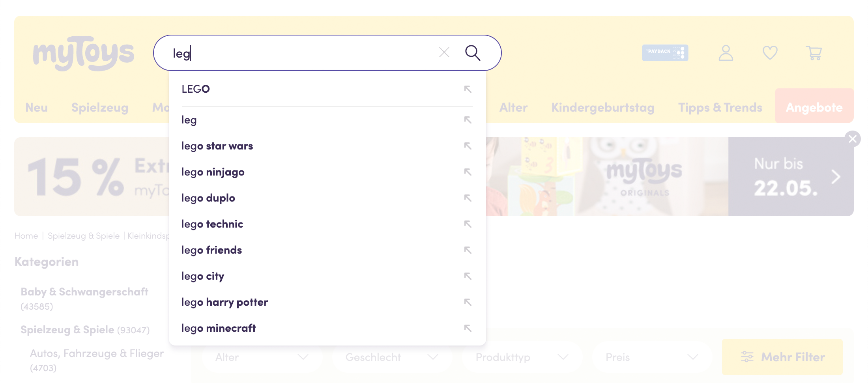The height and width of the screenshot is (383, 868).
Task: Advance the banner with the right chevron
Action: click(x=835, y=177)
